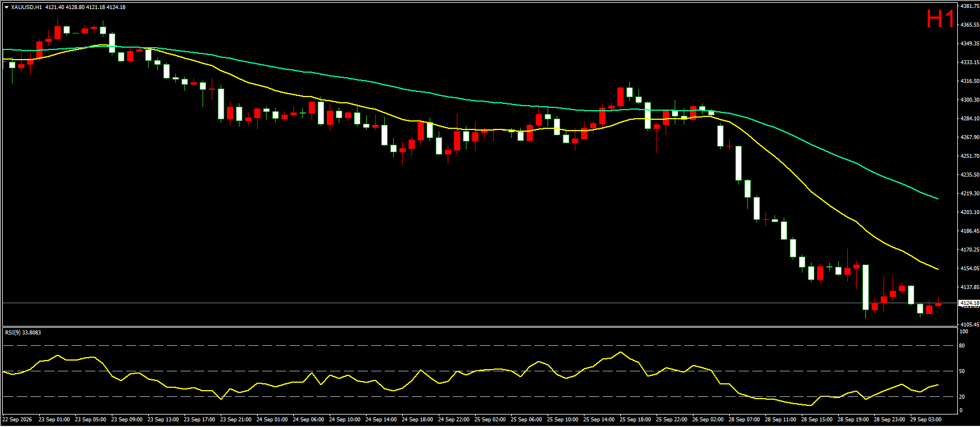Viewport: 980px width, 427px height.
Task: Click the RSI(9) 33.8083 indicator label
Action: (23, 333)
